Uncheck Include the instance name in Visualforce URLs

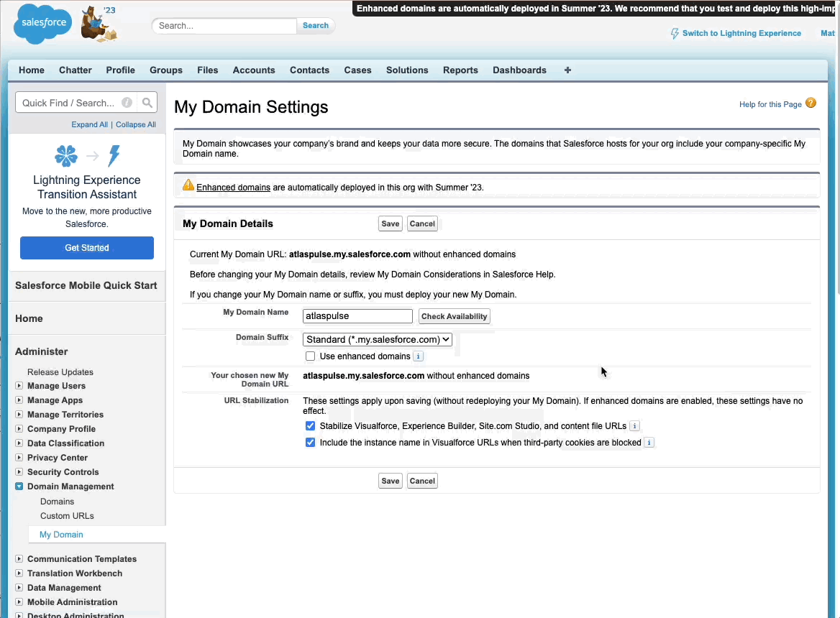pyautogui.click(x=310, y=443)
